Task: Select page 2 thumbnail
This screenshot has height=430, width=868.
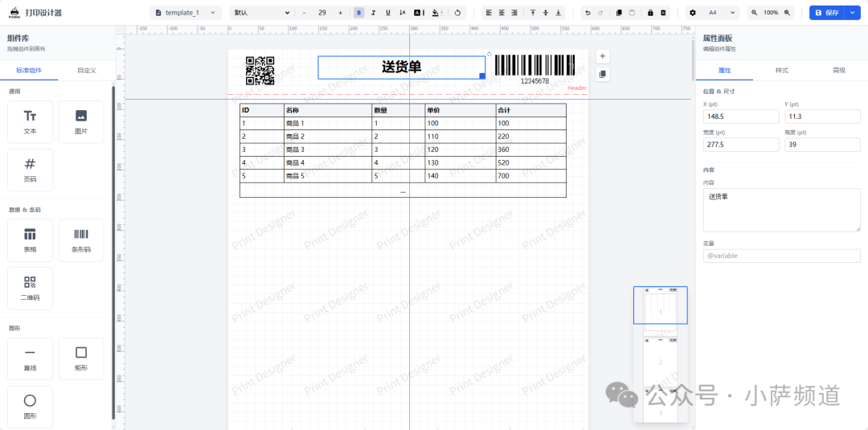Action: tap(661, 362)
